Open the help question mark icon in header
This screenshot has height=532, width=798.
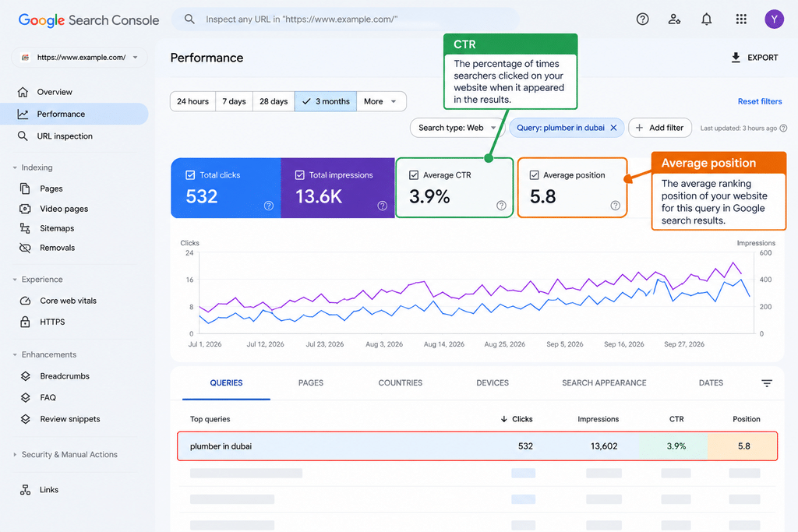tap(642, 19)
